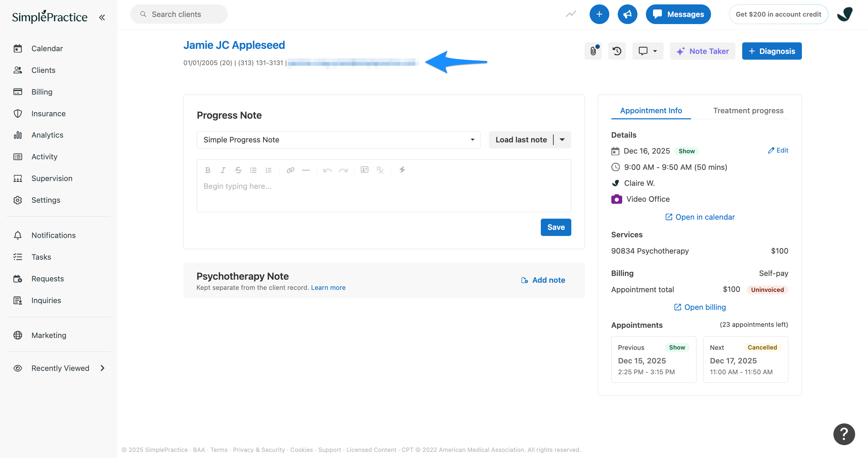Click Add note for Psychotherapy Note

543,280
